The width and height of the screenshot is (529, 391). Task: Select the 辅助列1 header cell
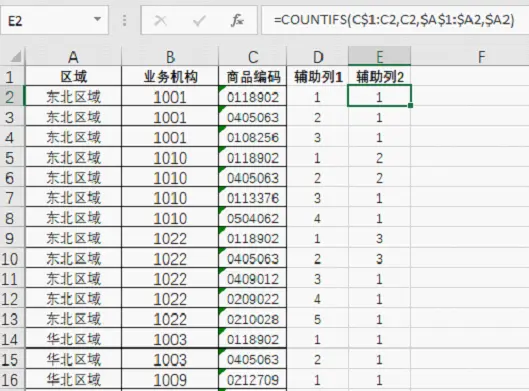(x=317, y=77)
